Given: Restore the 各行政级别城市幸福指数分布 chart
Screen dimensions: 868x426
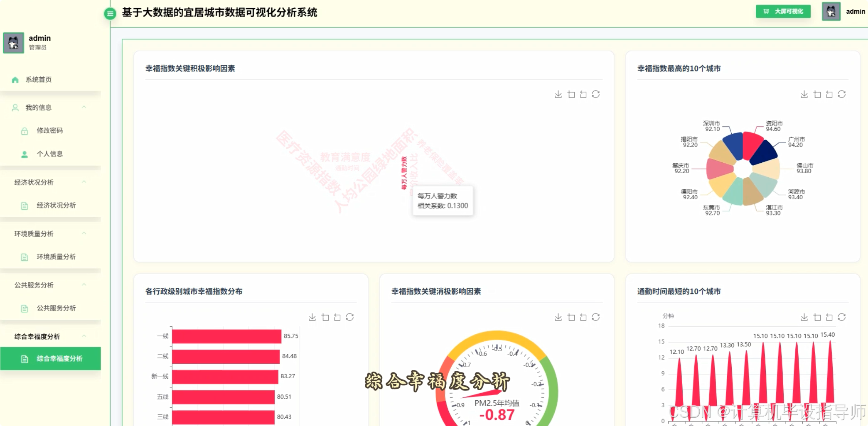Looking at the screenshot, I should point(337,317).
